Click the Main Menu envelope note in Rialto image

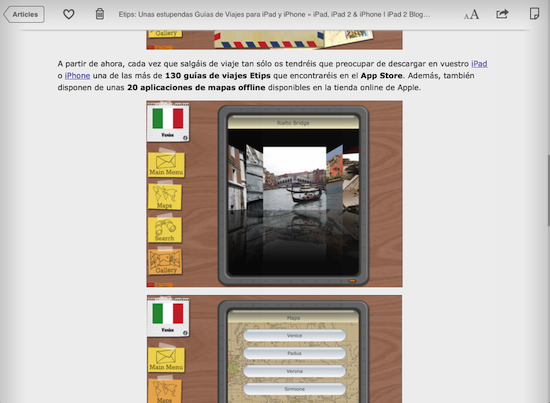[x=166, y=164]
